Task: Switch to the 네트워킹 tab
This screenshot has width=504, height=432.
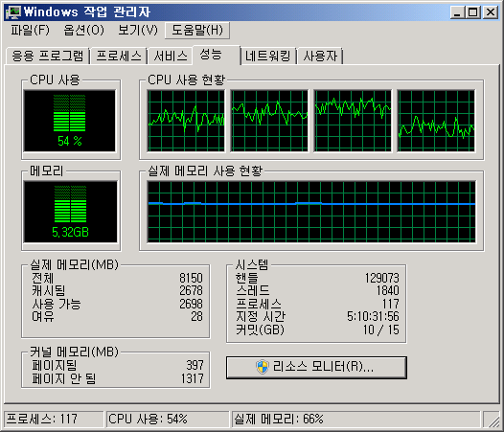Action: pos(268,57)
